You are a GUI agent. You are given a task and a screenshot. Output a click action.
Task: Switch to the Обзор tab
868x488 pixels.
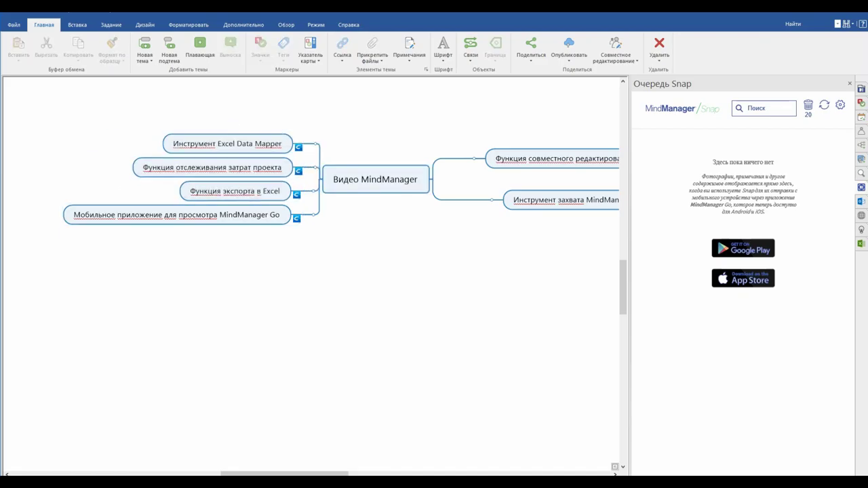286,24
